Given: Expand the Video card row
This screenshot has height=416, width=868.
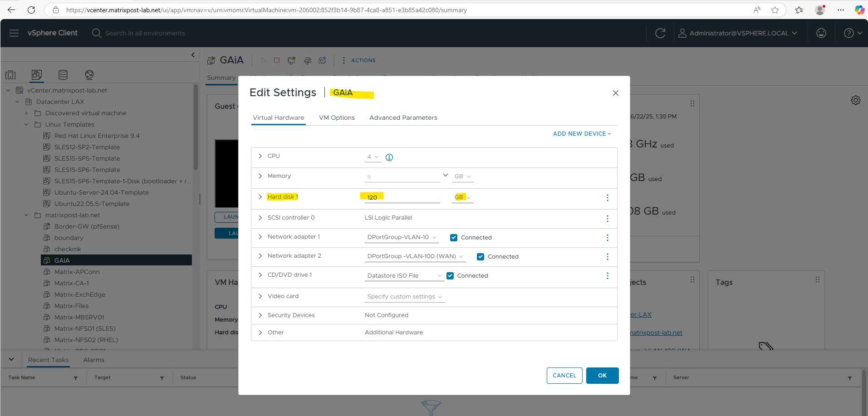Looking at the screenshot, I should point(260,296).
